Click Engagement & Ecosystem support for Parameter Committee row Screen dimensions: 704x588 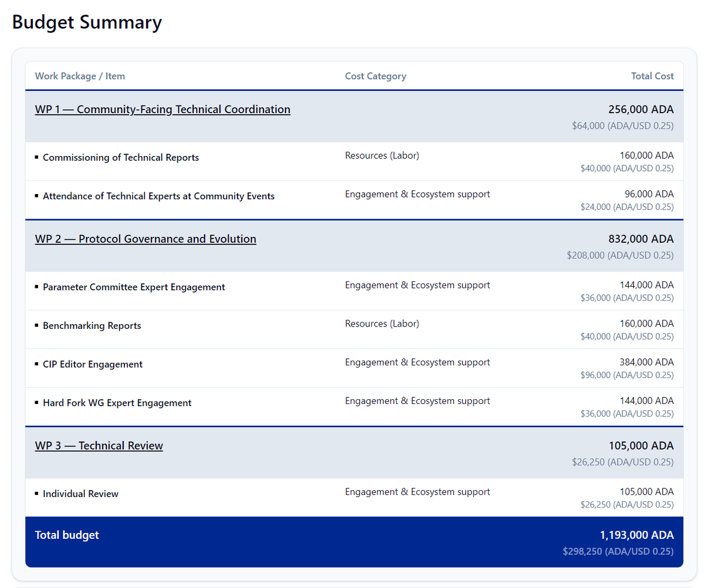click(418, 285)
